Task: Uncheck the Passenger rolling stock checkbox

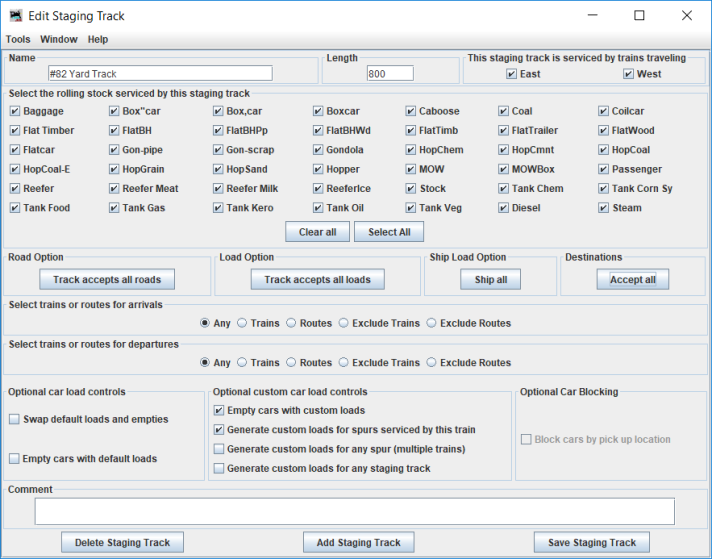Action: point(604,169)
